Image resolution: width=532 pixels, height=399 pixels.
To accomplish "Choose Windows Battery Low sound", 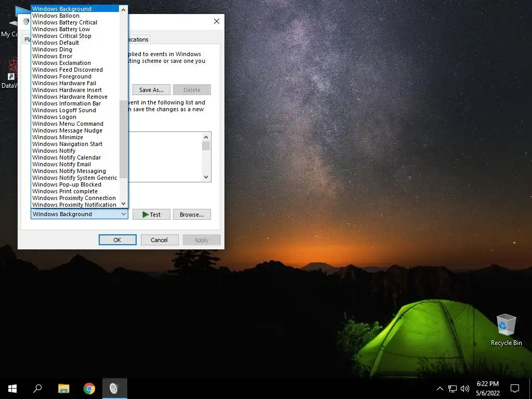I will pos(75,29).
